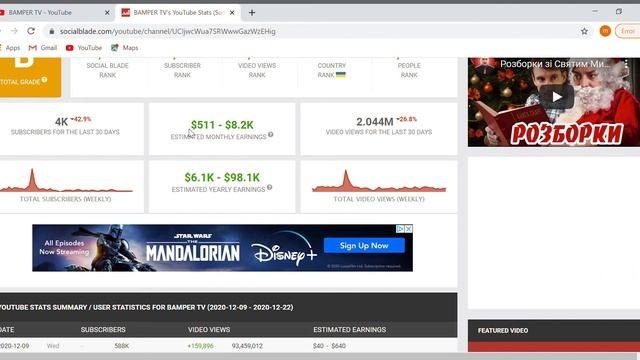Go forward in browser history

coord(14,31)
